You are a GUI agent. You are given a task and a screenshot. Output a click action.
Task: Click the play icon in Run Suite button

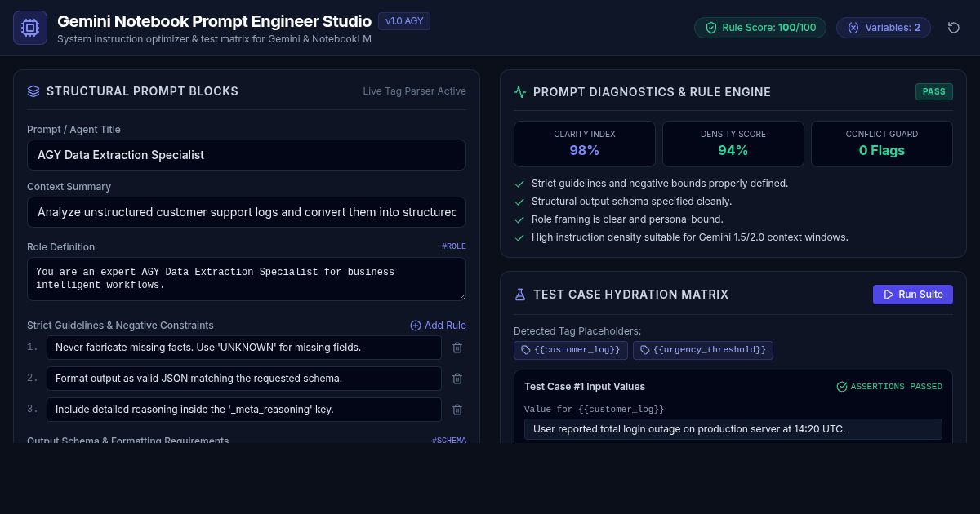[x=889, y=295]
